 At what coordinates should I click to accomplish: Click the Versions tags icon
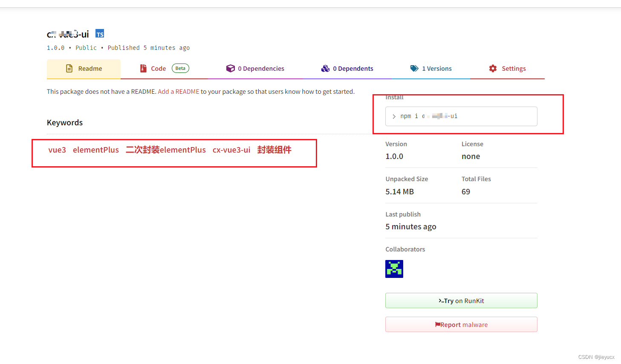(414, 68)
